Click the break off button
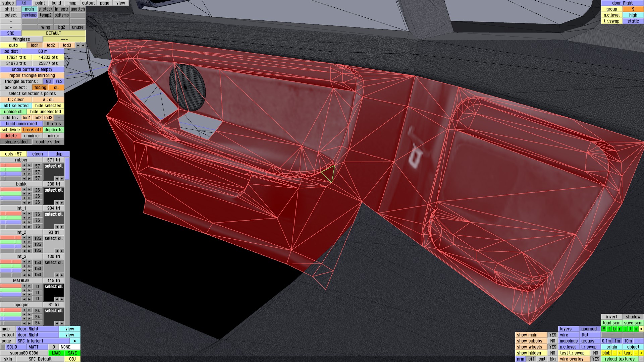The width and height of the screenshot is (644, 362). pyautogui.click(x=32, y=130)
